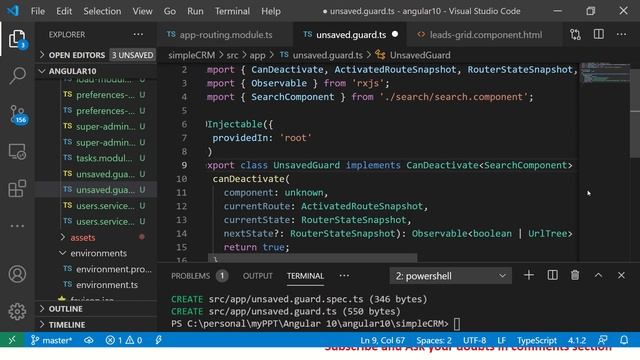Screen dimensions: 640x360
Task: Close the terminal panel
Action: pos(621,276)
